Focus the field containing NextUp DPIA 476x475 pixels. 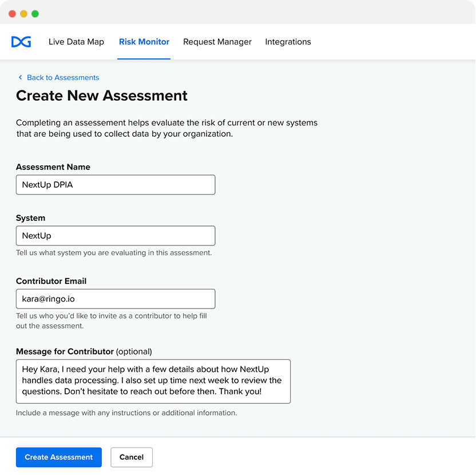[116, 185]
